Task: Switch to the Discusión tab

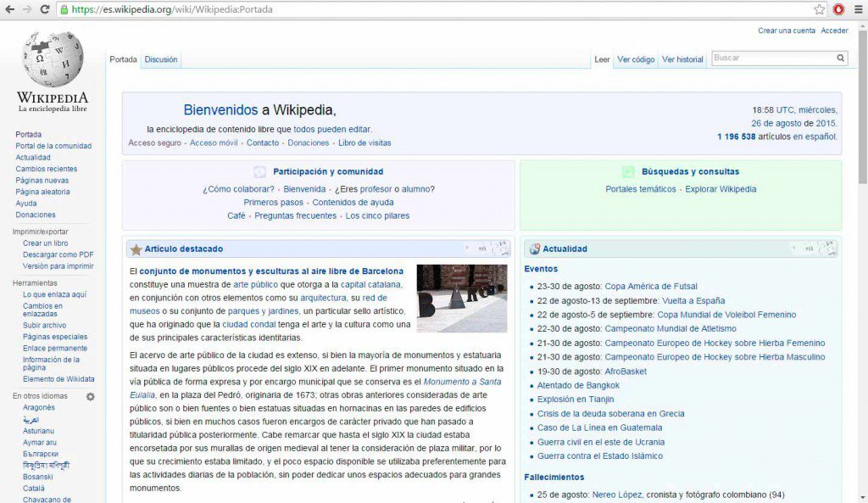Action: [161, 59]
